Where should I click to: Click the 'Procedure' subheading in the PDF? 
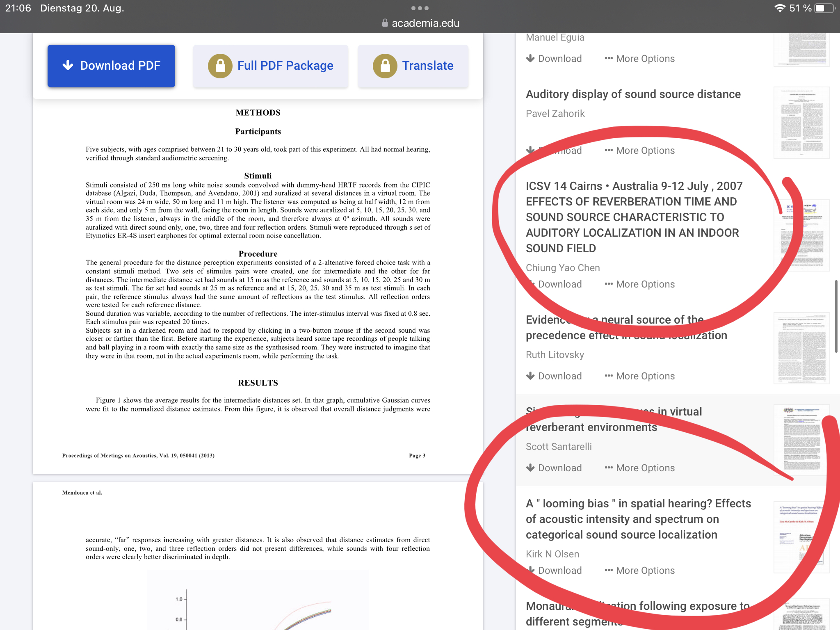tap(258, 254)
